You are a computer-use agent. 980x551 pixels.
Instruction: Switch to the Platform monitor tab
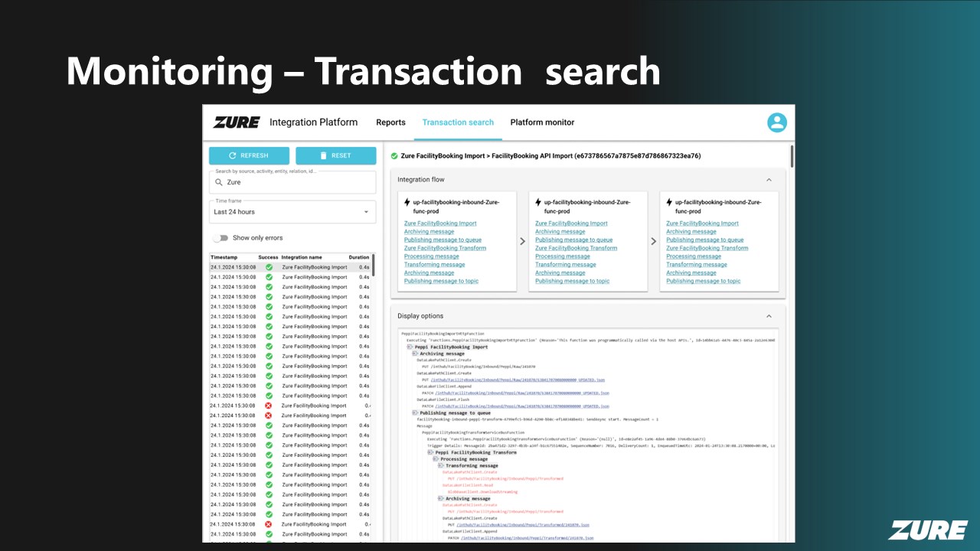542,122
